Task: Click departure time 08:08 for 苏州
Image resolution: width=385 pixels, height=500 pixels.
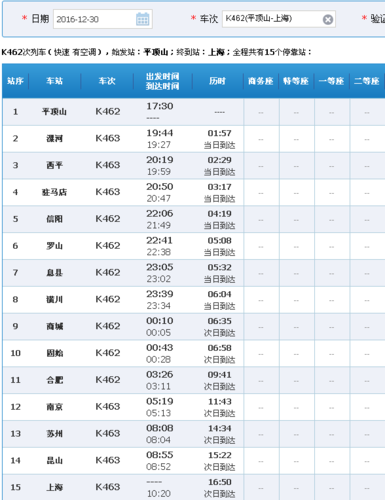Action: (x=160, y=428)
